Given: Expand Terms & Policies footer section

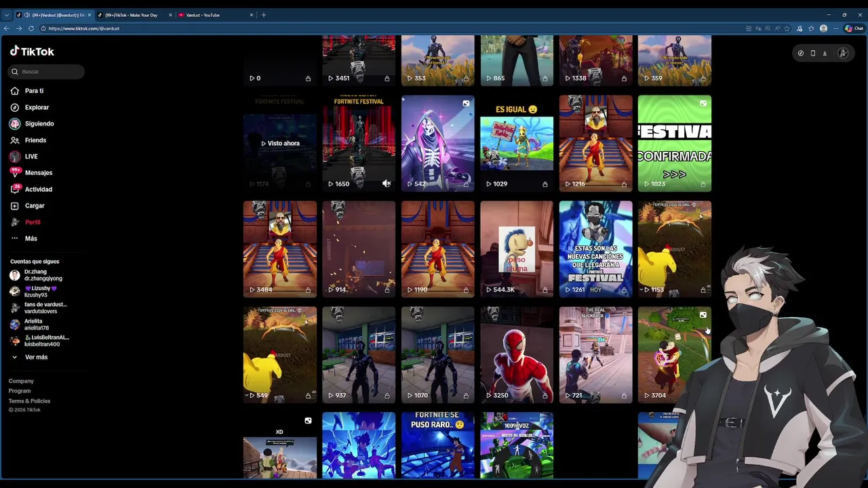Looking at the screenshot, I should coord(29,401).
